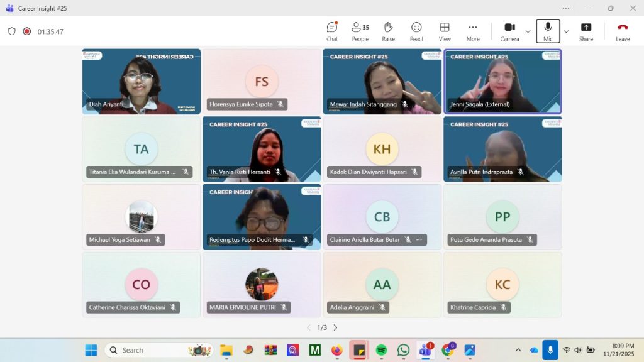Click the recording indicator icon

click(x=27, y=31)
